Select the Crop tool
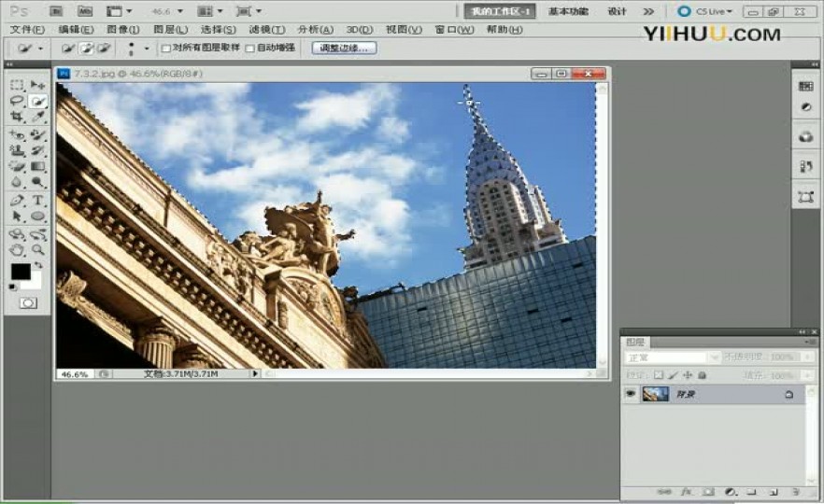This screenshot has width=824, height=504. [x=18, y=117]
